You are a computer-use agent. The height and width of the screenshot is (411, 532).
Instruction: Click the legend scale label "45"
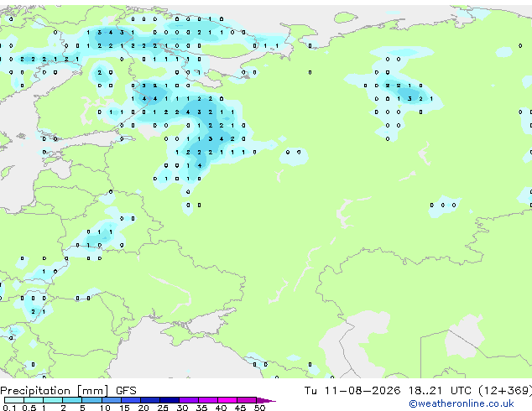(240, 408)
